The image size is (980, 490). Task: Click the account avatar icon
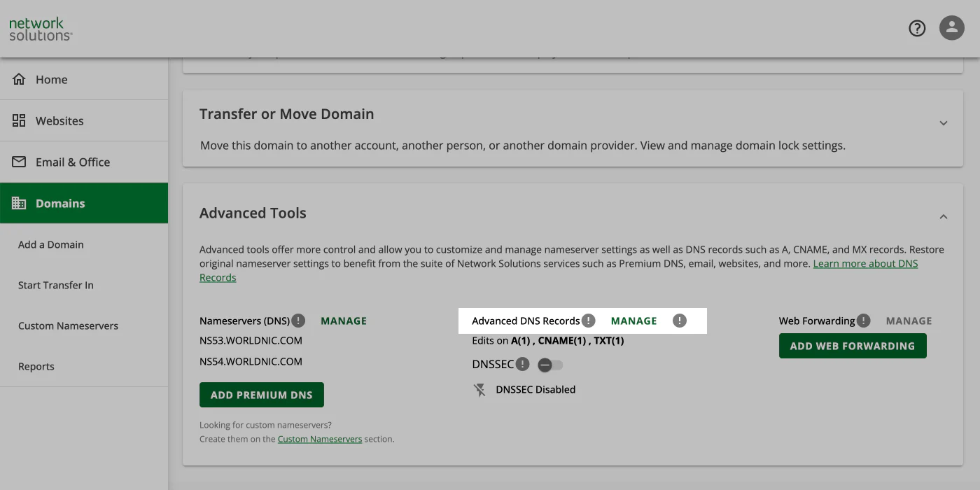pyautogui.click(x=951, y=28)
